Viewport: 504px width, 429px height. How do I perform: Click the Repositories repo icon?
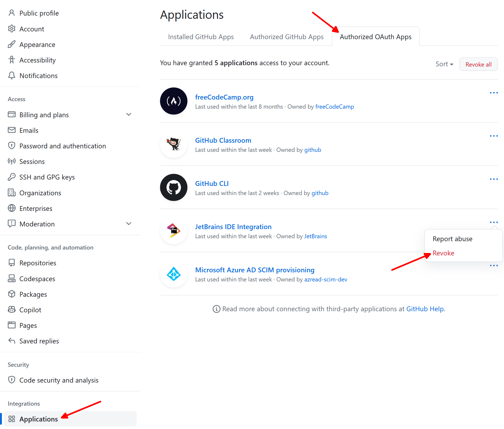tap(12, 263)
